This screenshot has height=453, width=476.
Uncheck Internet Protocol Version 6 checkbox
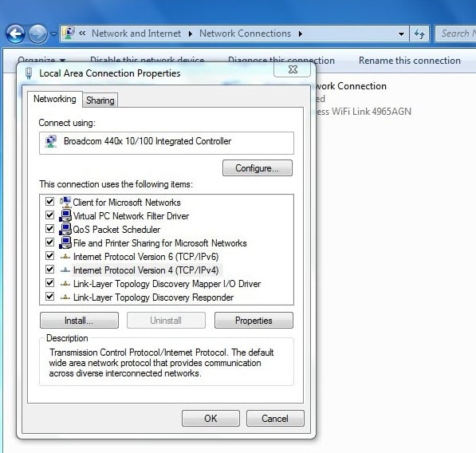click(49, 256)
